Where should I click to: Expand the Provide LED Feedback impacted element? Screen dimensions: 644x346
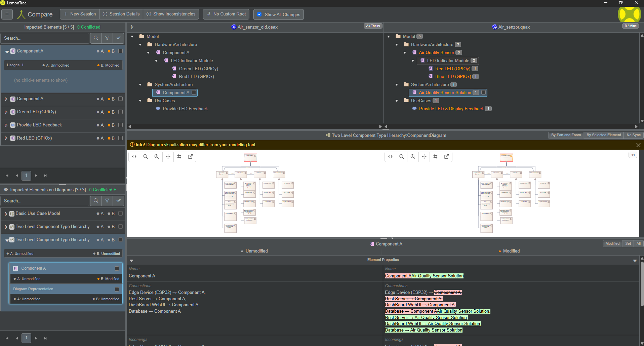[x=6, y=125]
